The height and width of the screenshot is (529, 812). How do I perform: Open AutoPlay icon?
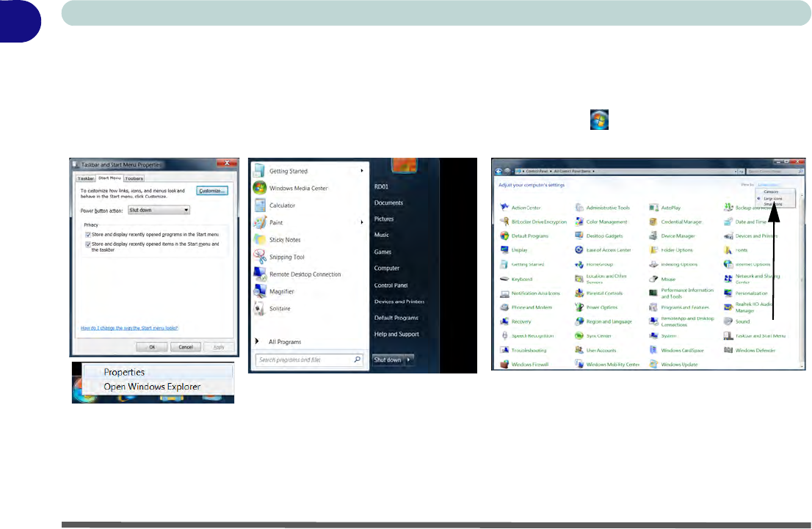653,207
